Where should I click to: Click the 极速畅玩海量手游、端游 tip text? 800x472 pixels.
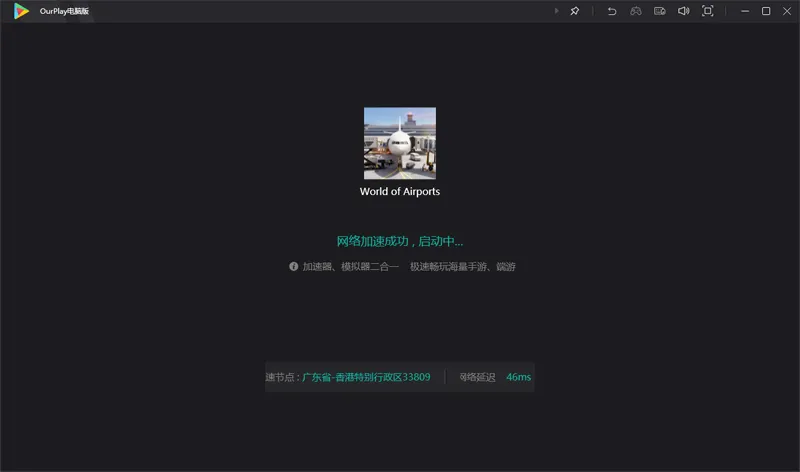click(463, 266)
